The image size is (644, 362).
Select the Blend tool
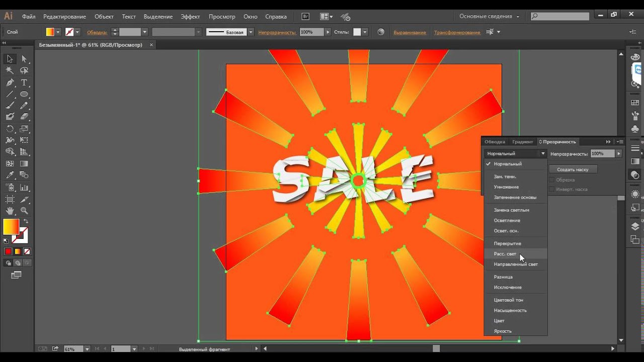(24, 175)
